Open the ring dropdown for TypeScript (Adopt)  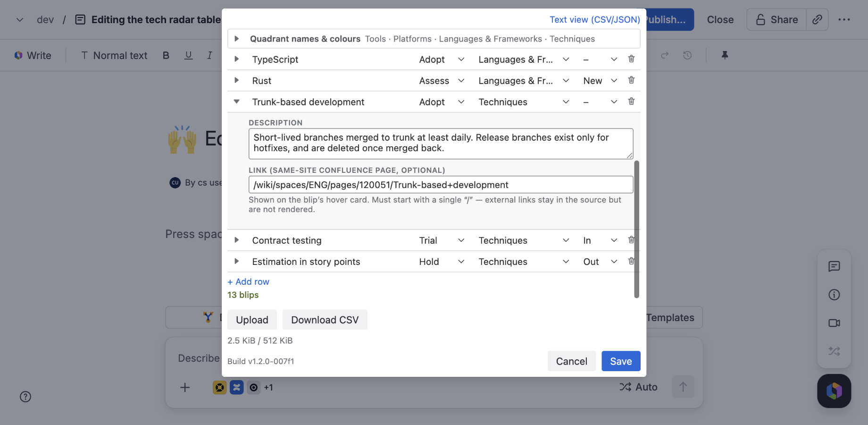(442, 59)
